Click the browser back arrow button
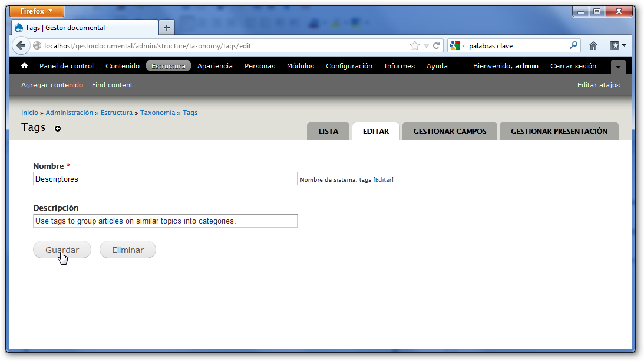The height and width of the screenshot is (361, 644). click(x=21, y=45)
